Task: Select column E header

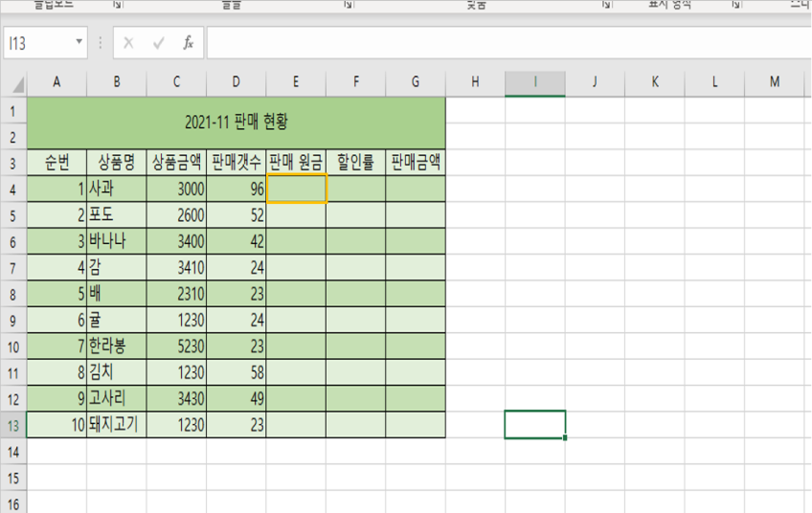Action: click(x=296, y=81)
